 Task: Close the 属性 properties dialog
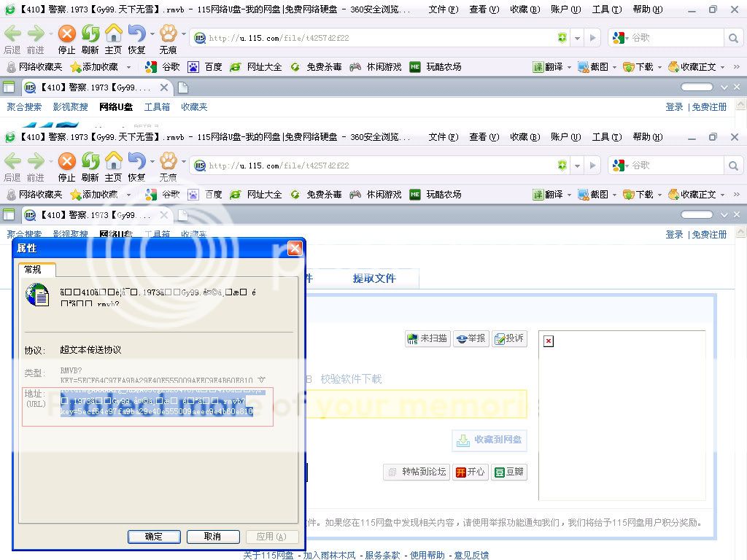coord(295,249)
